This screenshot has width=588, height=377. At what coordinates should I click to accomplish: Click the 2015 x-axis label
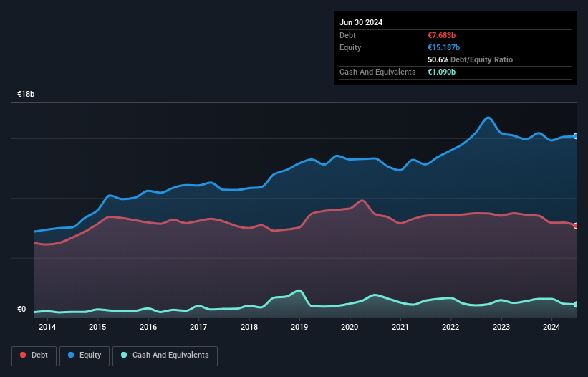97,327
